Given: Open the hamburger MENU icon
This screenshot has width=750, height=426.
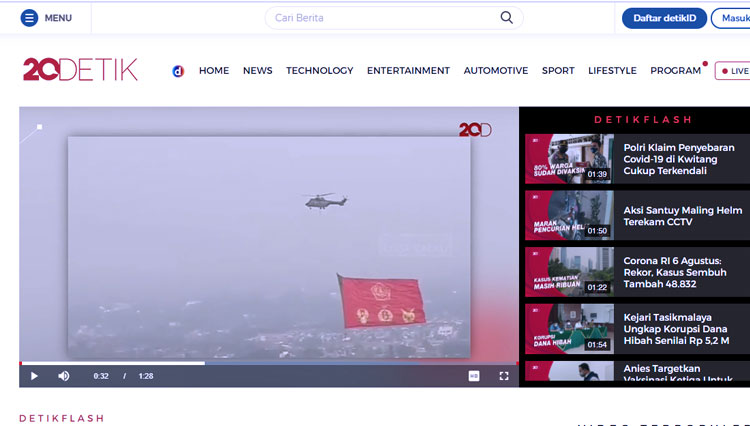Looking at the screenshot, I should click(x=29, y=18).
